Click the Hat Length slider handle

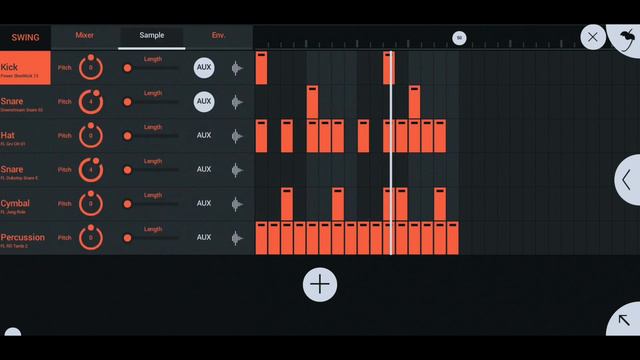[127, 136]
